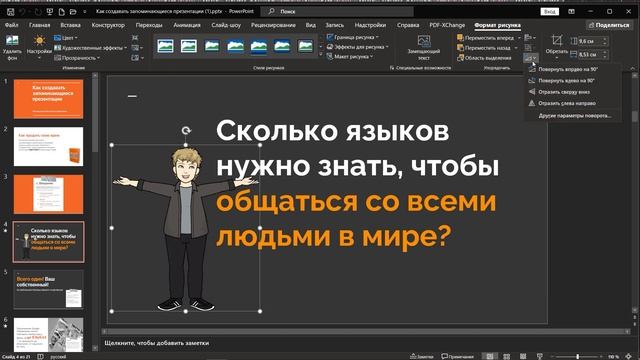Open Другие параметры поворота options
Image resolution: width=640 pixels, height=360 pixels.
pyautogui.click(x=575, y=116)
